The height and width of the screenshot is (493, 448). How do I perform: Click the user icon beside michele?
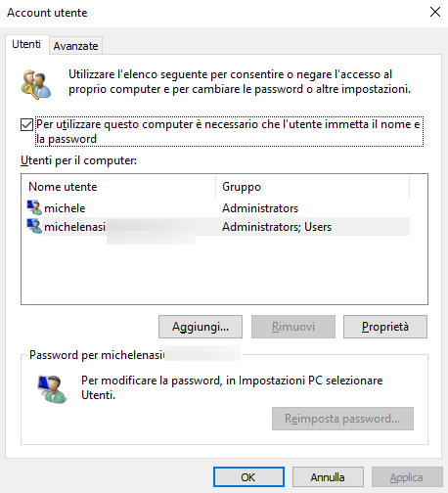click(x=34, y=207)
